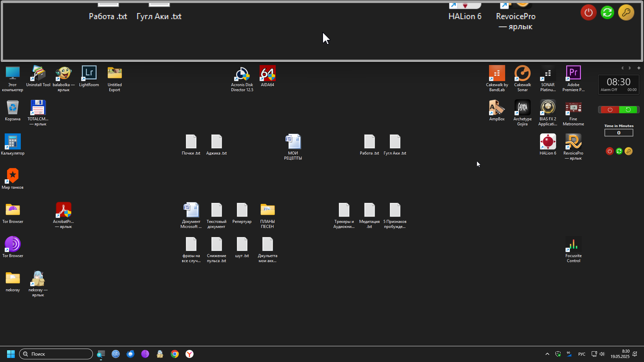Open the taskbar date and time

pos(620,354)
